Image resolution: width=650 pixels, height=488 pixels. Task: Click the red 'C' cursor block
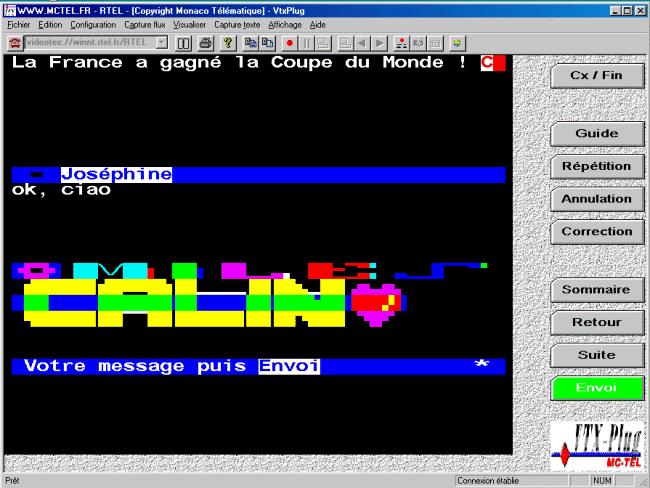point(493,63)
